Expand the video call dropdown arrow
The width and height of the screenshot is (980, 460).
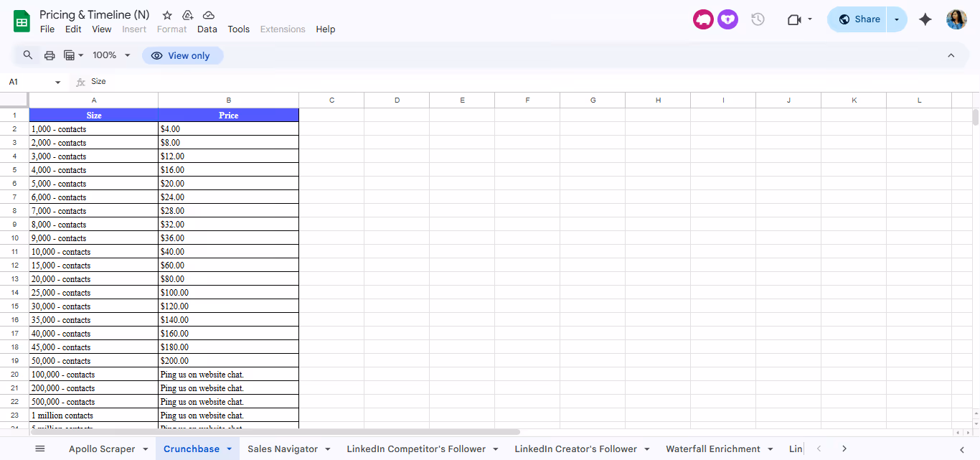810,19
